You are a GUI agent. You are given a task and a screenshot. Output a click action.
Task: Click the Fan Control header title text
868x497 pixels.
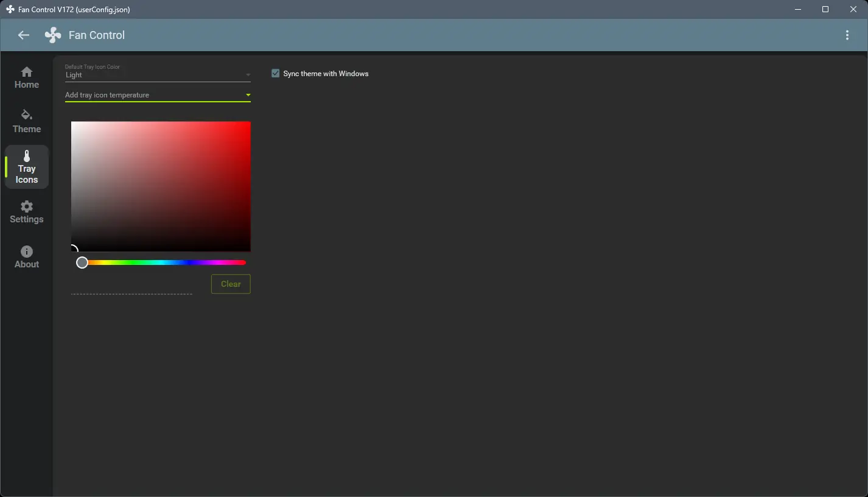point(97,35)
